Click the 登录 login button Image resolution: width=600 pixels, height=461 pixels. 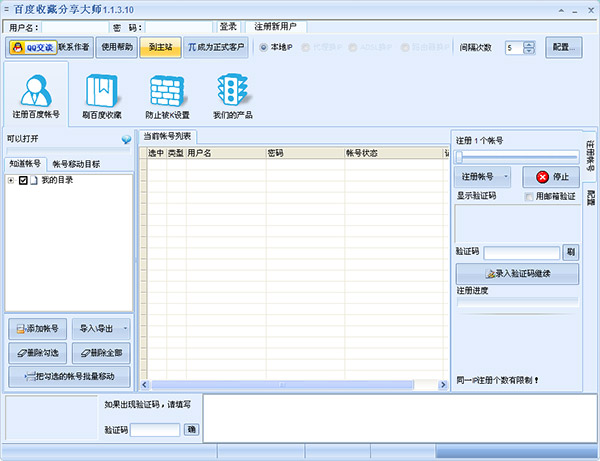(x=228, y=27)
